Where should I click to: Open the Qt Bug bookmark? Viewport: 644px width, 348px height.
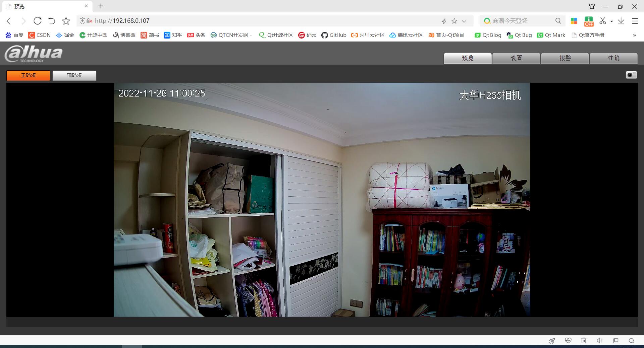(x=519, y=35)
